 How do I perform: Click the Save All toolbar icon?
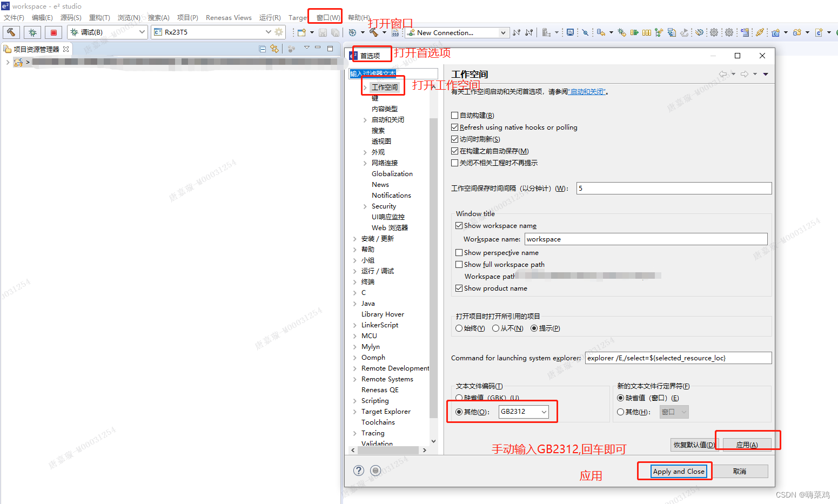336,32
